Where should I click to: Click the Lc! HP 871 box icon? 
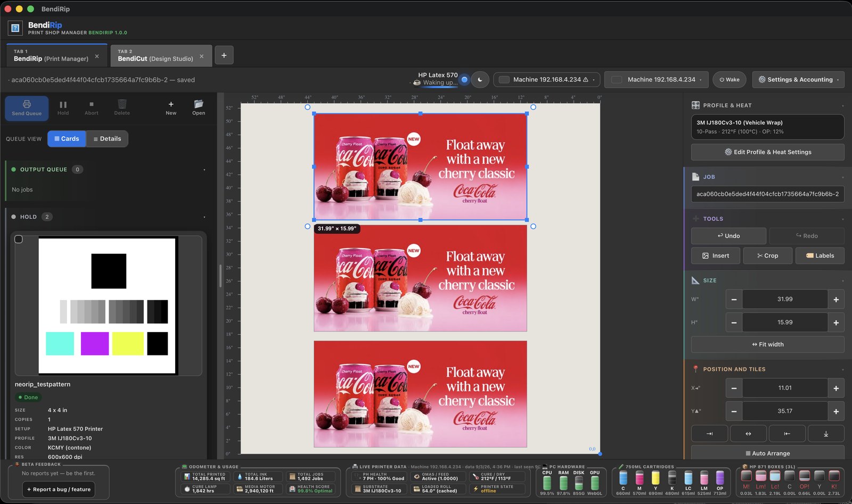tap(775, 476)
